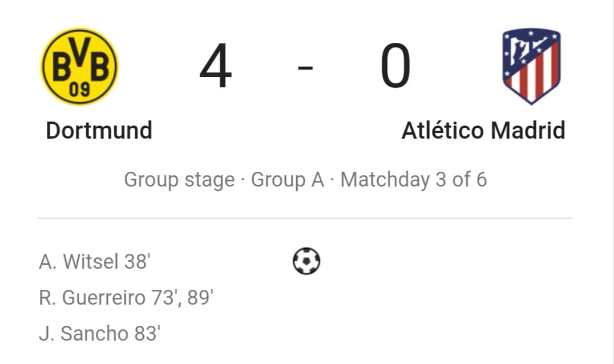
Task: Click the Group stage label
Action: 179,180
